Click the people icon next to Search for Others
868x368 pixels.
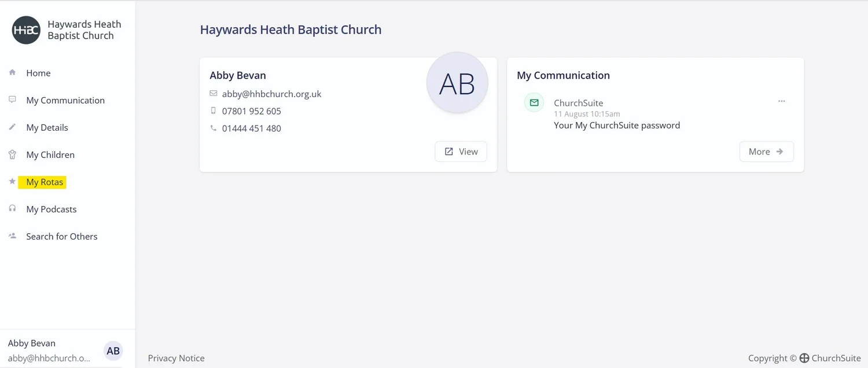pos(12,235)
